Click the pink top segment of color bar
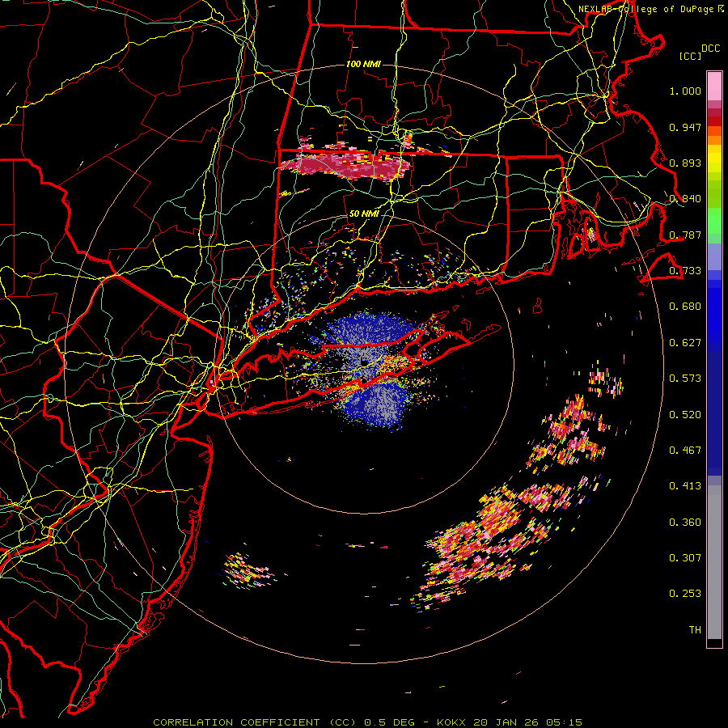This screenshot has width=728, height=728. coord(714,86)
